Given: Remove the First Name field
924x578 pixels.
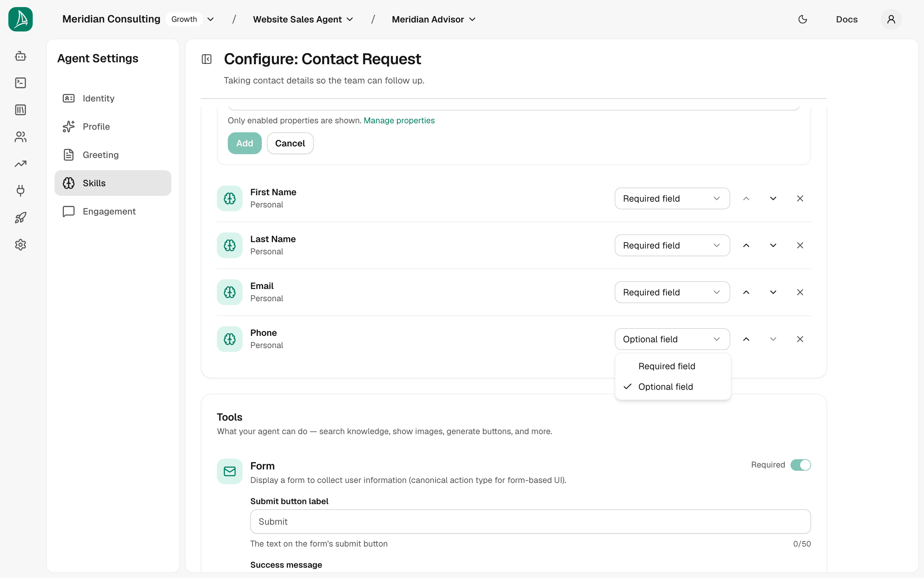Looking at the screenshot, I should tap(800, 198).
